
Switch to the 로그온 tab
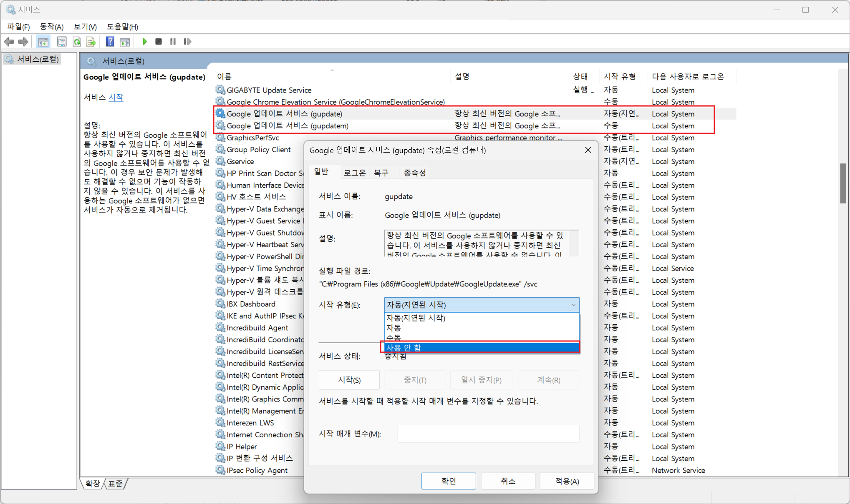354,173
